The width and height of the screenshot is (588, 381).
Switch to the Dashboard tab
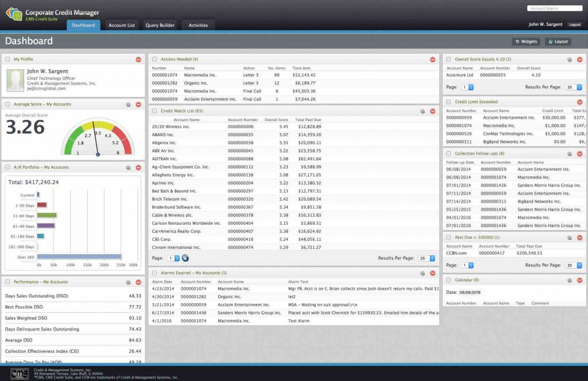[83, 25]
